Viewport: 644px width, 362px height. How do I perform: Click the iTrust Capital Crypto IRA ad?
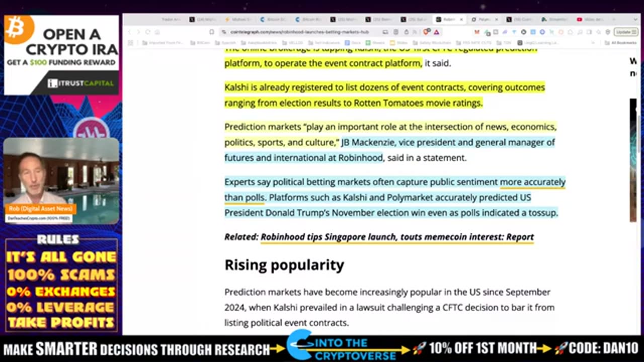pyautogui.click(x=61, y=55)
